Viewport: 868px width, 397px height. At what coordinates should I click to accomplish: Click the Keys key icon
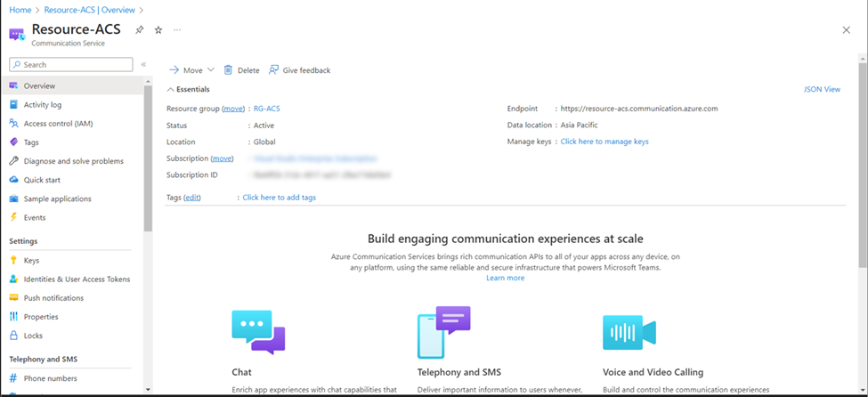tap(14, 260)
